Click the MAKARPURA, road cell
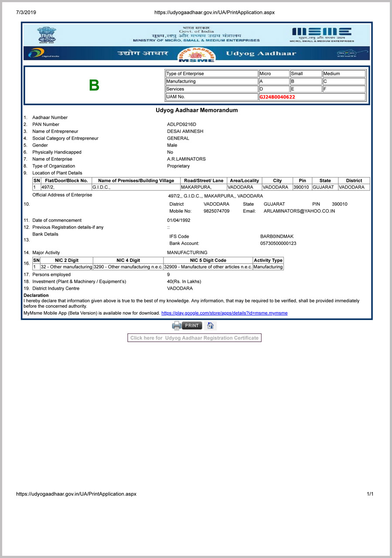The image size is (392, 558). 204,187
